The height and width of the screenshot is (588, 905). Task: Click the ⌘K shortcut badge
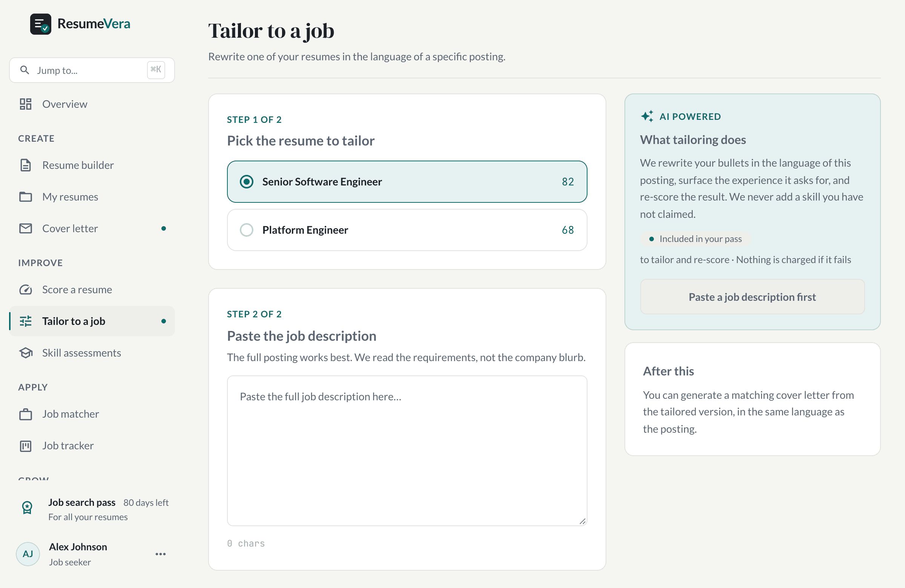click(156, 70)
